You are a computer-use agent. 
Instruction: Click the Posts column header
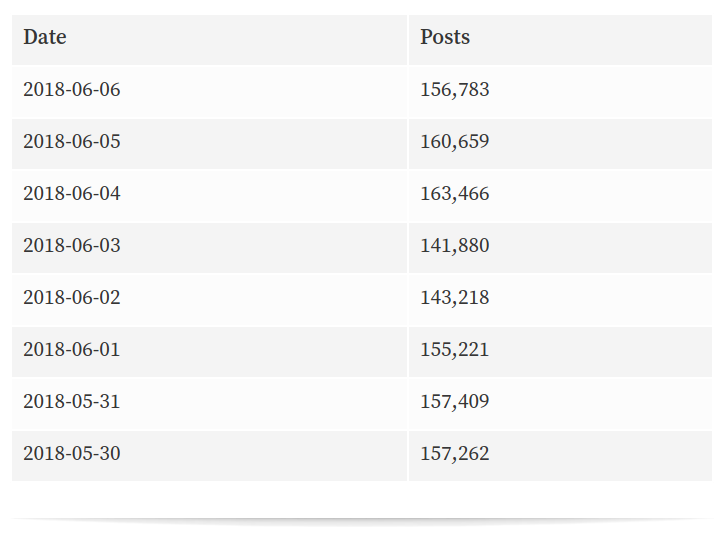(x=560, y=40)
